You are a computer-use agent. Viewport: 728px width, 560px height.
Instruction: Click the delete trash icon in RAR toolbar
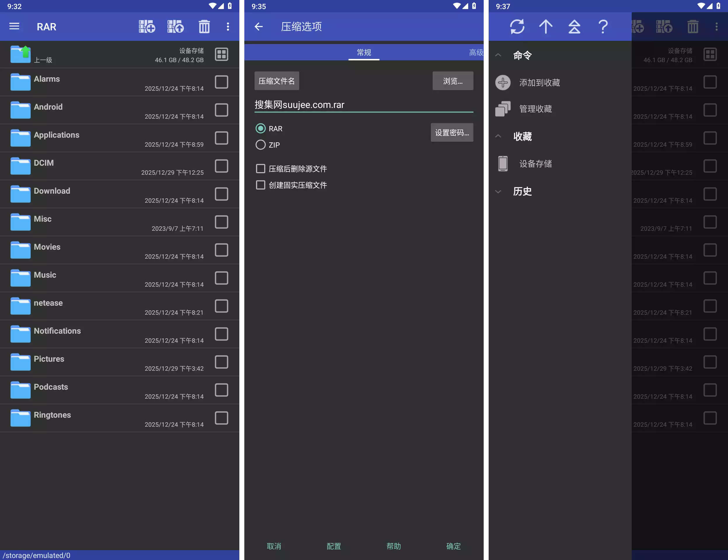pos(204,26)
